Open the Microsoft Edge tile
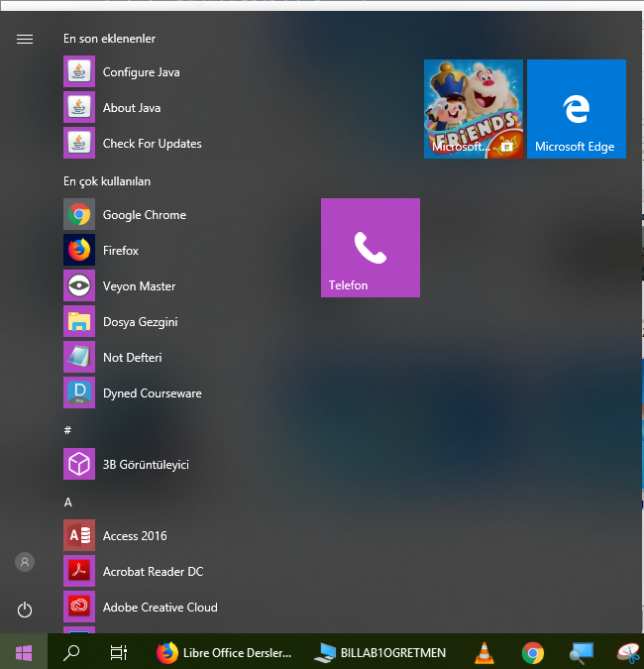 [576, 109]
